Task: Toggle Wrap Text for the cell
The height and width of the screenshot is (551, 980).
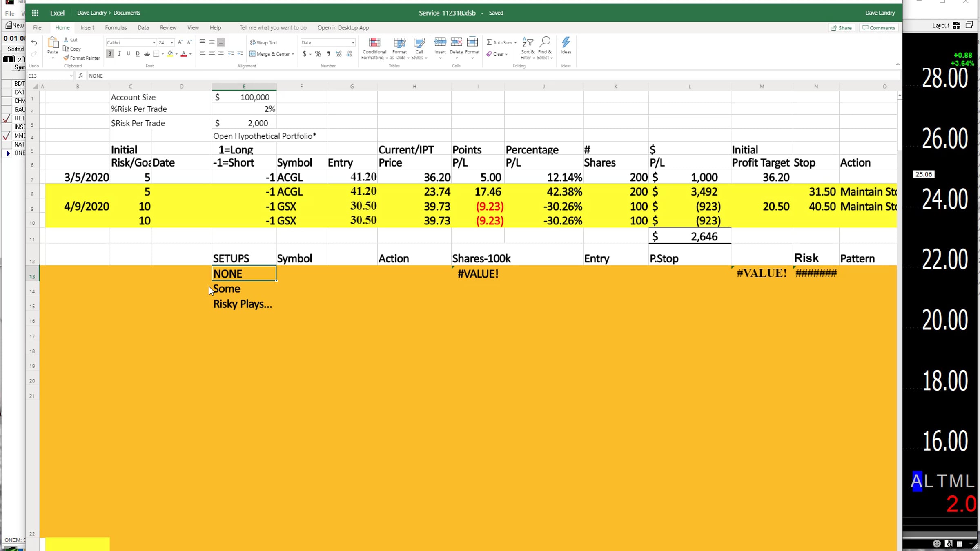Action: pyautogui.click(x=263, y=42)
